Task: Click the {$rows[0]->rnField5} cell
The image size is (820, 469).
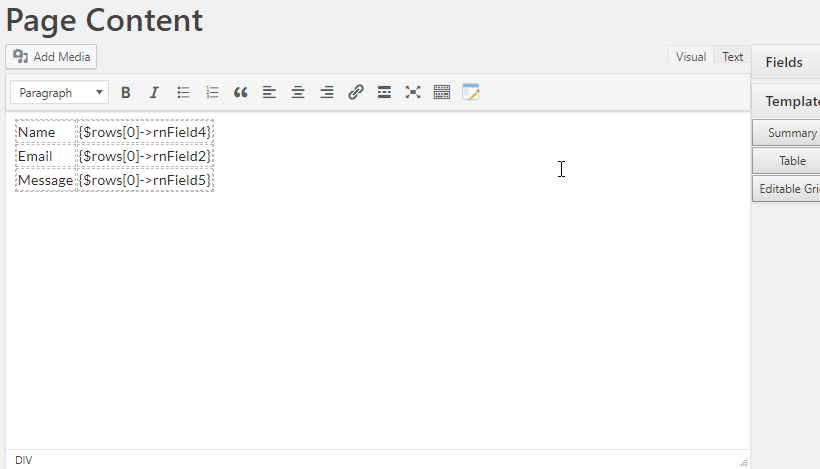Action: pyautogui.click(x=145, y=180)
